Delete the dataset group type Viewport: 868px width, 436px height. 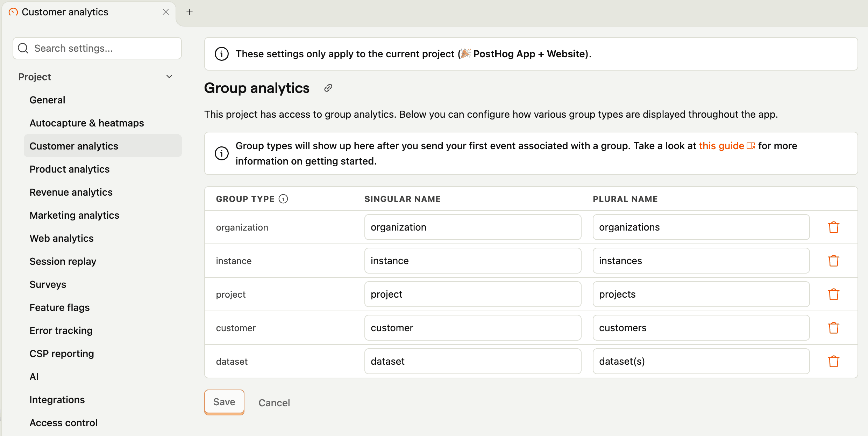pyautogui.click(x=834, y=361)
